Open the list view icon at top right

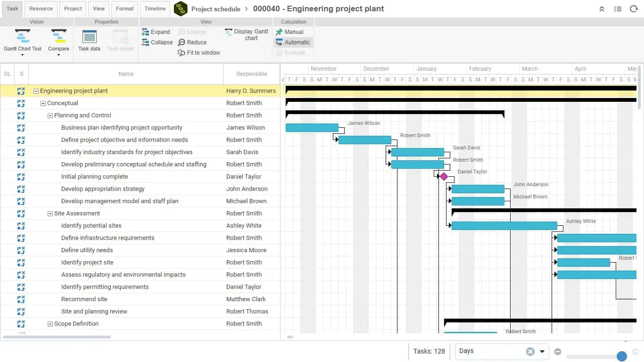click(618, 9)
